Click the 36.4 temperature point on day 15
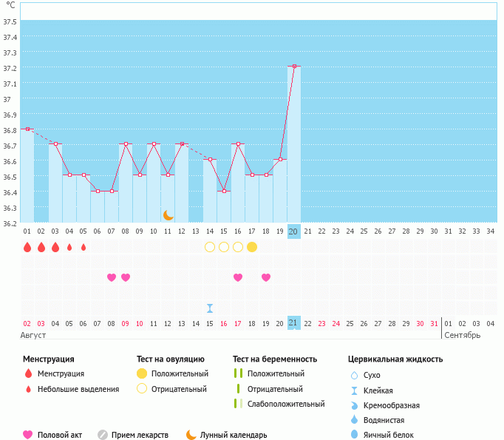The width and height of the screenshot is (504, 440). [224, 192]
